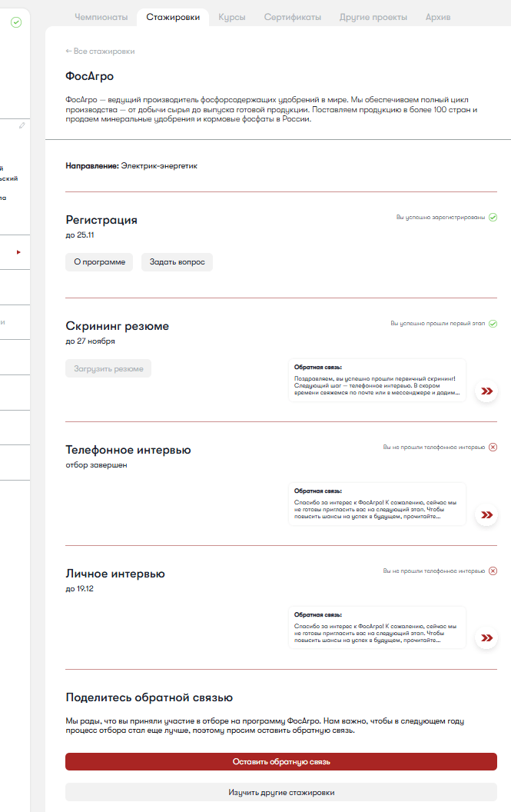Click Оставить обратную связь button
Image resolution: width=511 pixels, height=812 pixels.
point(281,762)
